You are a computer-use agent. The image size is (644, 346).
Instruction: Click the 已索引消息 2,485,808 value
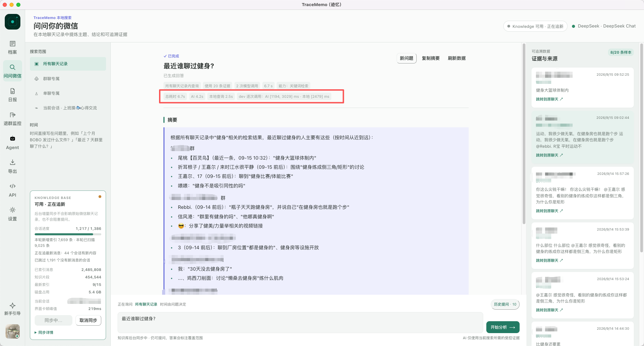coord(91,270)
